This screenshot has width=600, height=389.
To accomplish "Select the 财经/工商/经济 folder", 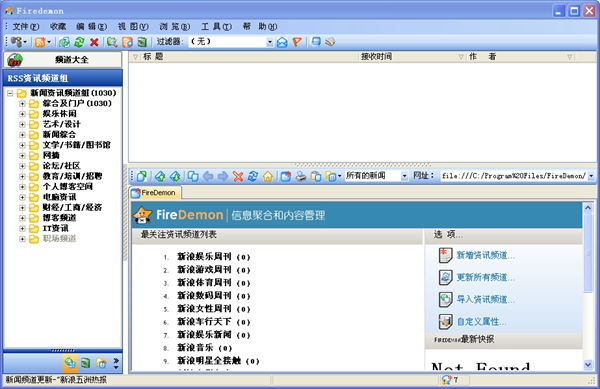I will (x=72, y=207).
